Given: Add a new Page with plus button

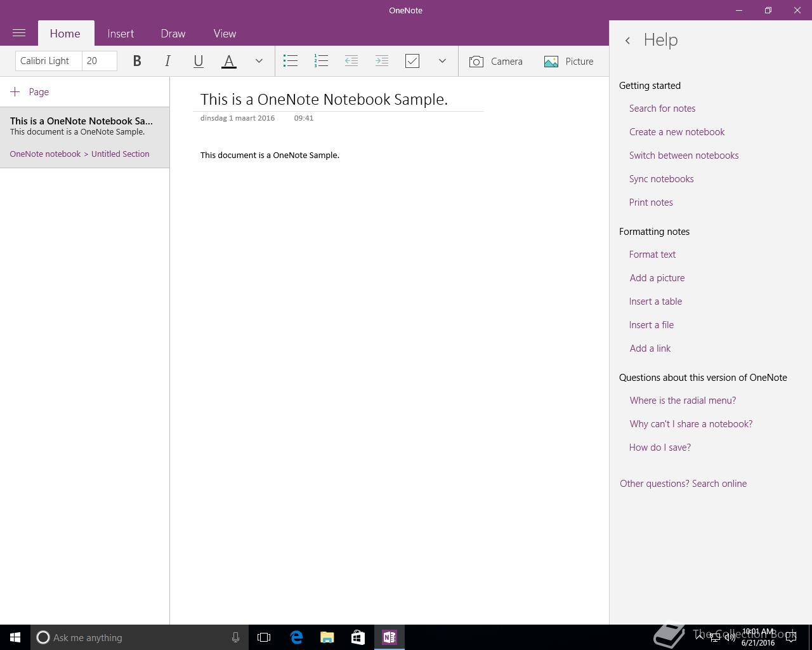Looking at the screenshot, I should click(x=30, y=92).
